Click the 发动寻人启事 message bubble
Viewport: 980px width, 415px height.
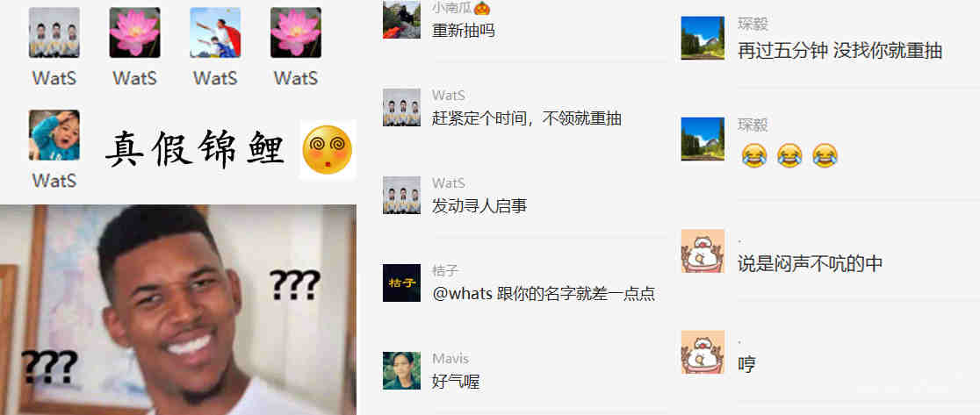[x=479, y=206]
